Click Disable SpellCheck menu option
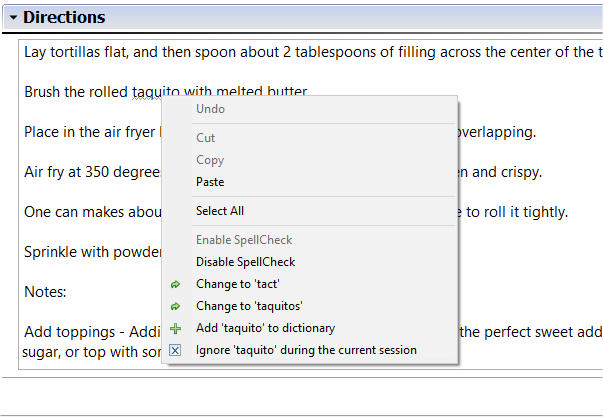This screenshot has width=603, height=417. point(246,262)
